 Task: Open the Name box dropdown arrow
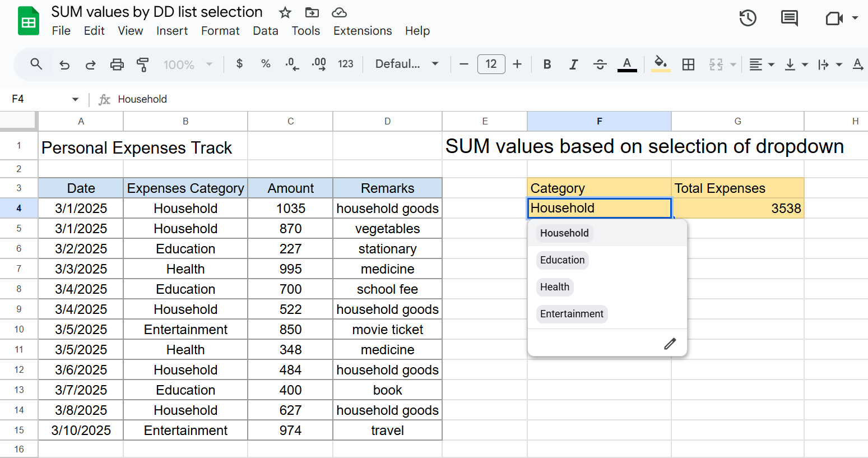click(x=75, y=99)
